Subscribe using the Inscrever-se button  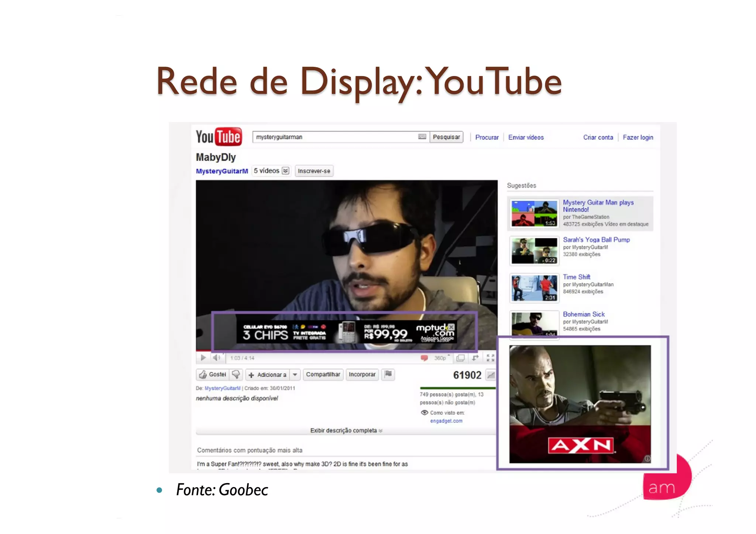pos(314,171)
